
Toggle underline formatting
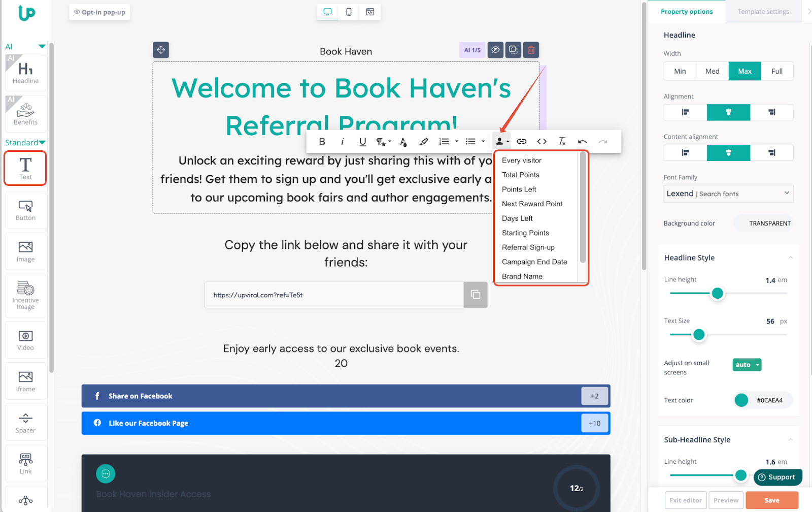coord(362,142)
